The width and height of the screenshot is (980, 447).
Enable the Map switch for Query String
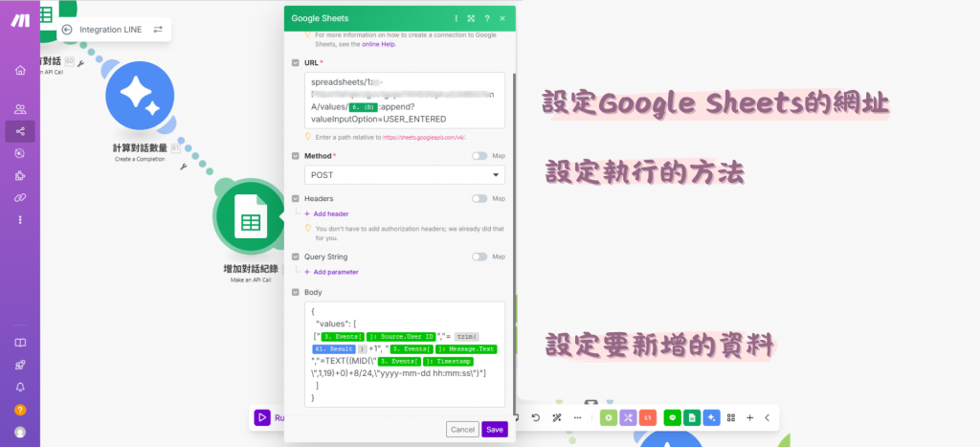point(479,257)
